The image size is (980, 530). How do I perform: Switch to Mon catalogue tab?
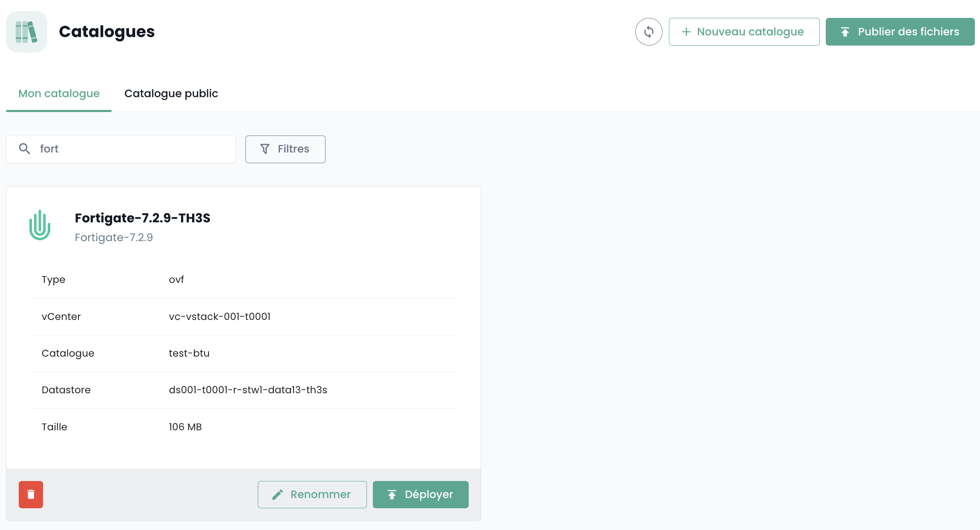coord(59,93)
